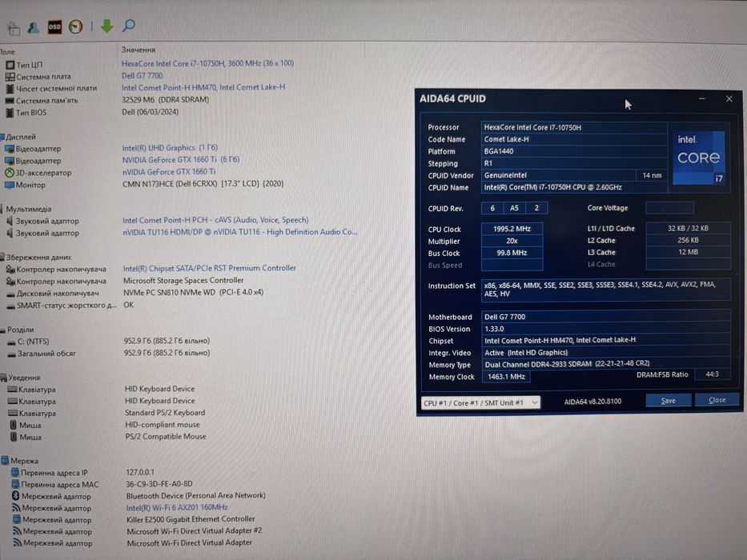
Task: Click the Memory Clock 1463.1 MHz value
Action: click(506, 377)
